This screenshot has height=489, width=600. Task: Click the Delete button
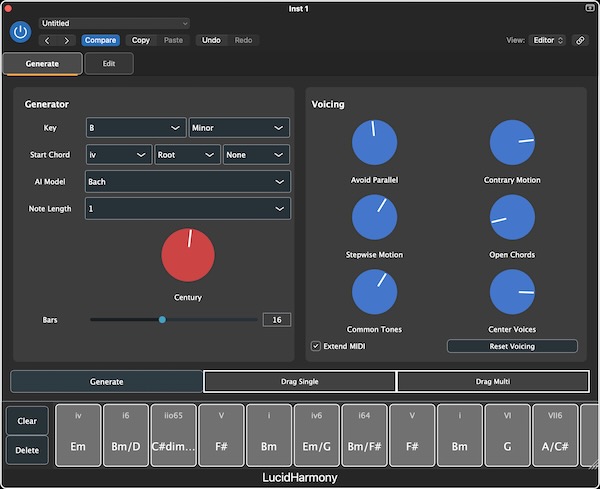27,450
